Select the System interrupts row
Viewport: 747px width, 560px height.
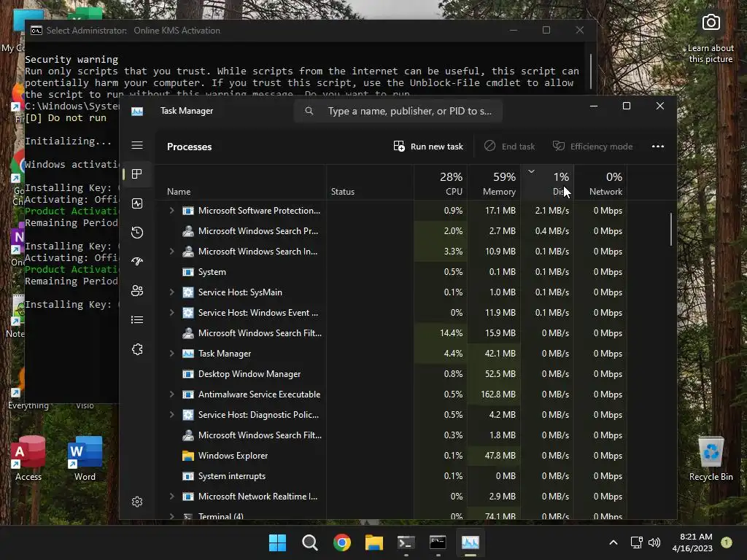(x=391, y=476)
